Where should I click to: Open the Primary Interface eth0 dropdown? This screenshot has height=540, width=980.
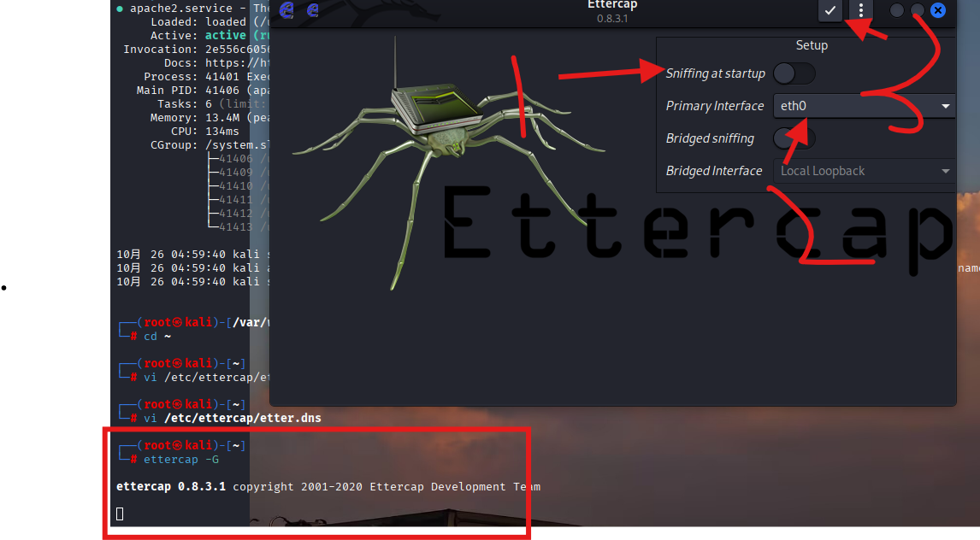coord(864,106)
